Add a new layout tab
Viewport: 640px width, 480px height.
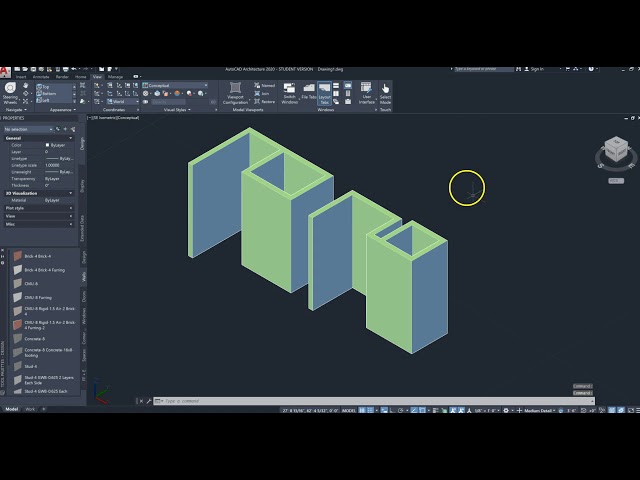point(44,409)
